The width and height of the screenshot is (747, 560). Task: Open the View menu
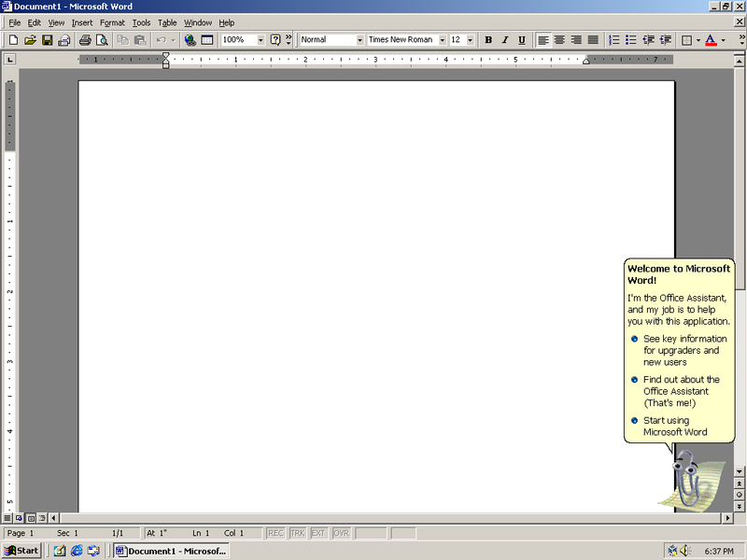pyautogui.click(x=56, y=22)
